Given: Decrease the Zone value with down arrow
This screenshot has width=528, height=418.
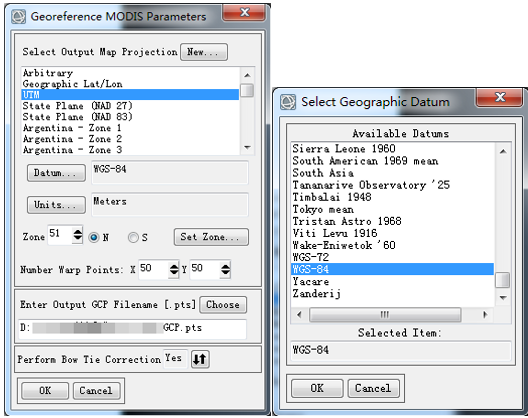Looking at the screenshot, I should 78,238.
